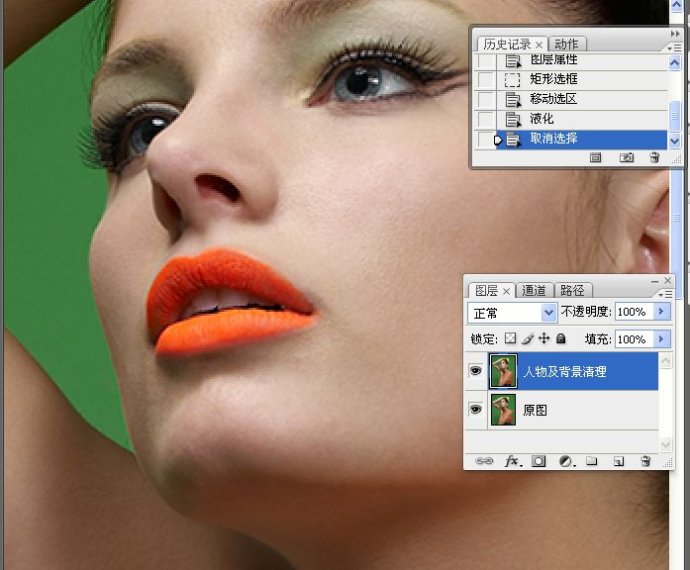Collapse History panel with double-arrow icon
The image size is (690, 570).
tap(675, 33)
